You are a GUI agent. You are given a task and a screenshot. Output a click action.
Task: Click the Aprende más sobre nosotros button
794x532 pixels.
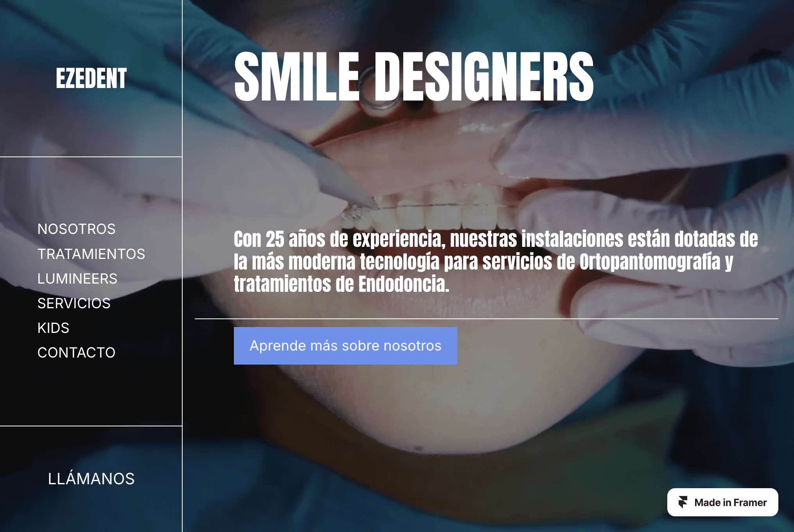pos(345,346)
